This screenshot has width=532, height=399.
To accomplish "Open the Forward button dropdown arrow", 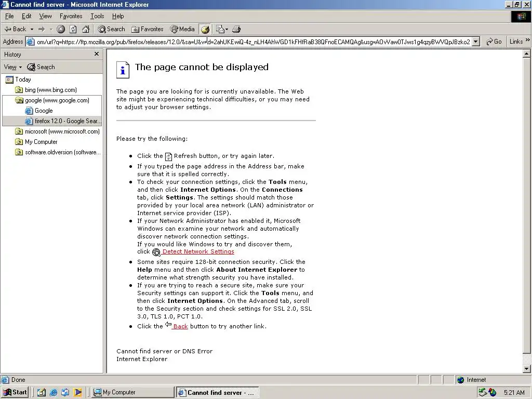I will 51,29.
